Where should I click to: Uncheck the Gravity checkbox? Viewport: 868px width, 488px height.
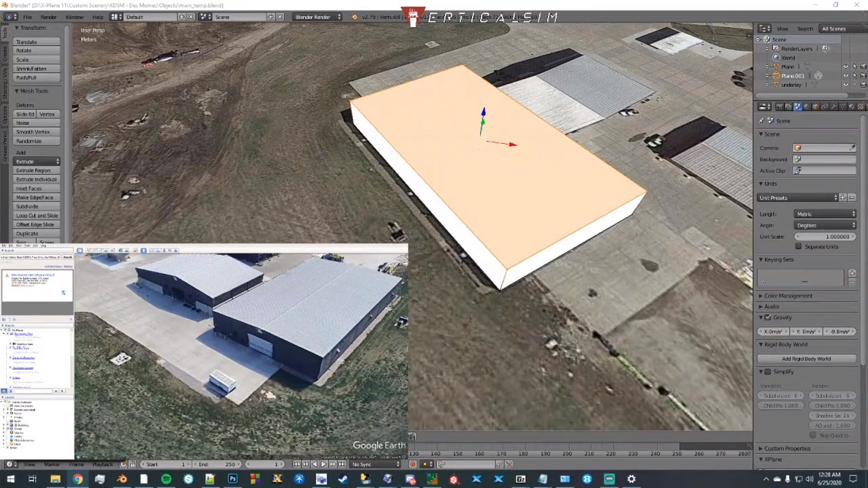pos(768,318)
